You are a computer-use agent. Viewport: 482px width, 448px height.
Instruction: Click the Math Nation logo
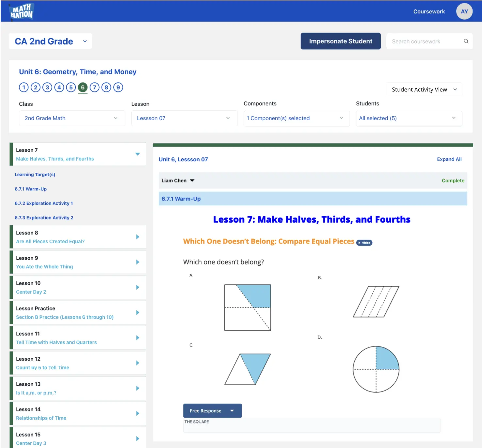point(22,12)
